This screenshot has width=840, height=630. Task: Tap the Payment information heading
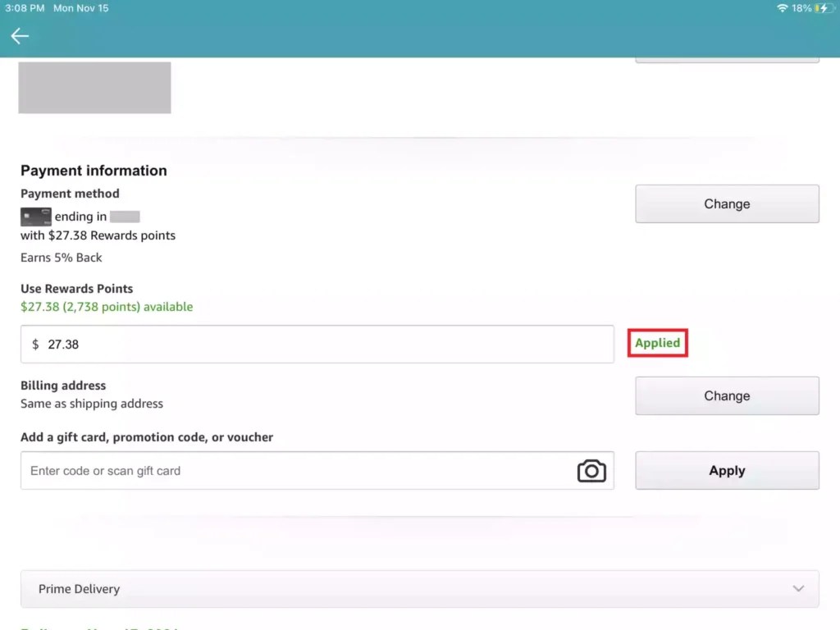94,171
